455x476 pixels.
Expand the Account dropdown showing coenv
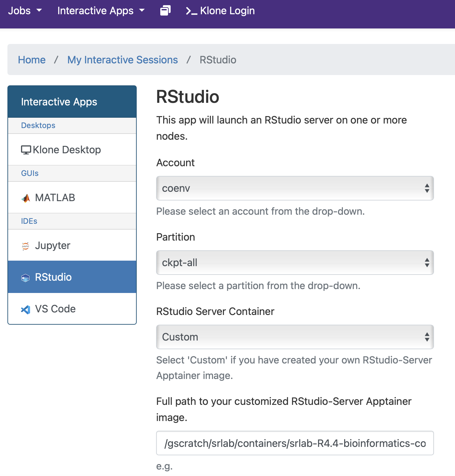295,188
